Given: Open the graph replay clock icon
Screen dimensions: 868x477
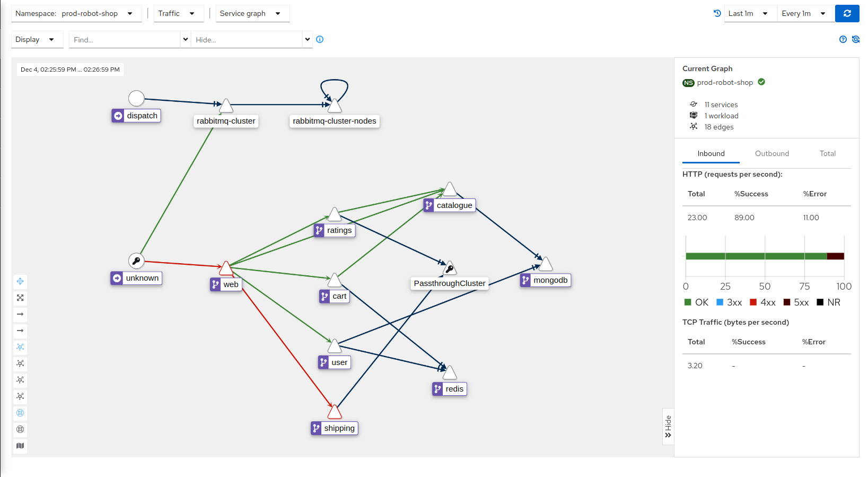Looking at the screenshot, I should point(717,13).
